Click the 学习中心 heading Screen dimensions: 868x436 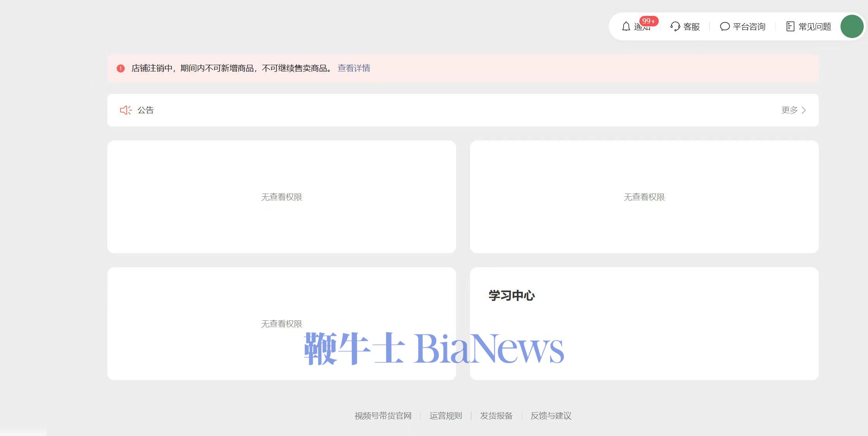click(x=511, y=296)
